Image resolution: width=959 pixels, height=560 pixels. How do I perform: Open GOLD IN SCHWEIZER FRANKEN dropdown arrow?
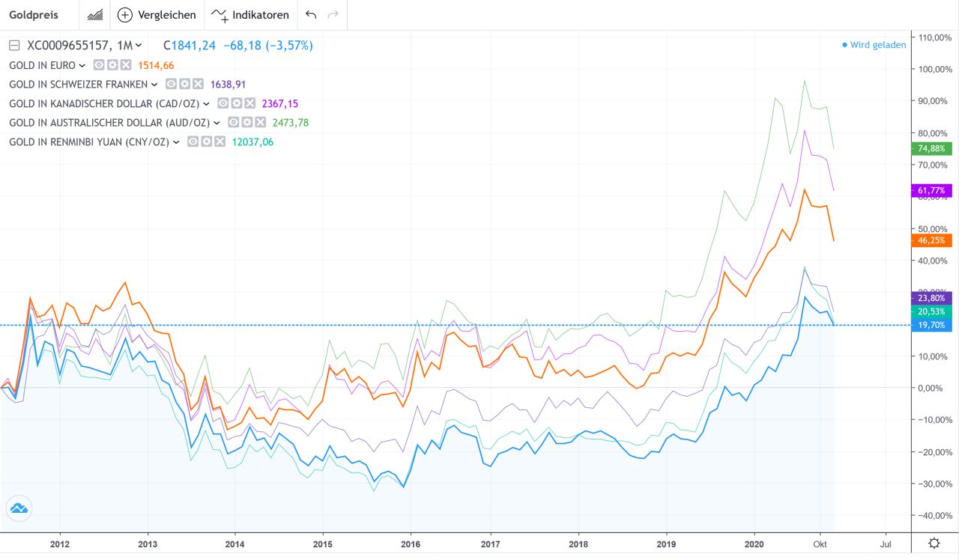click(x=153, y=85)
